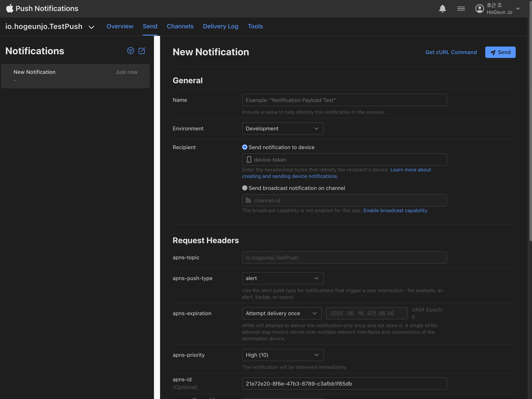Switch to the Delivery Log tab
The width and height of the screenshot is (532, 399).
220,26
